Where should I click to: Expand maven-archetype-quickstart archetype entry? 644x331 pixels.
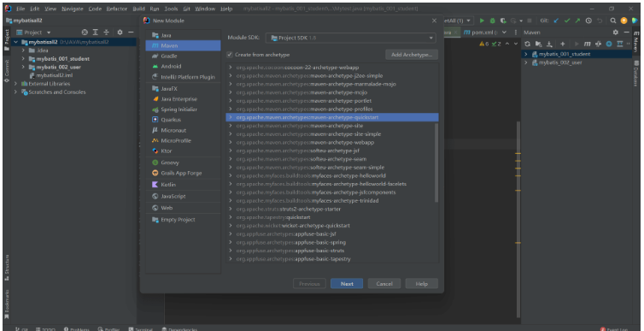[x=231, y=117]
